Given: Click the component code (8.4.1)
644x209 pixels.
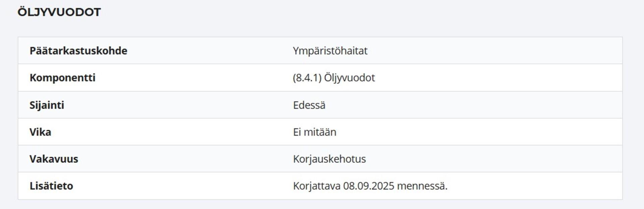Looking at the screenshot, I should coord(307,78).
